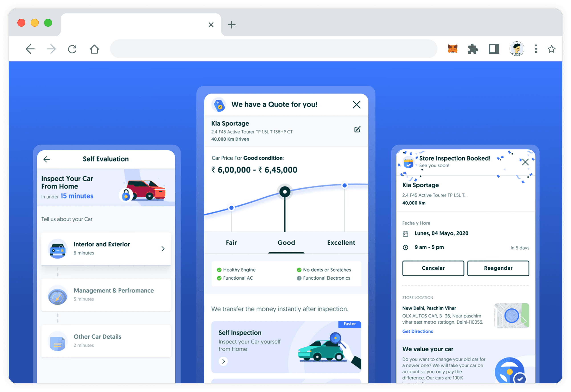Open the browser extensions puzzle icon

coord(473,49)
